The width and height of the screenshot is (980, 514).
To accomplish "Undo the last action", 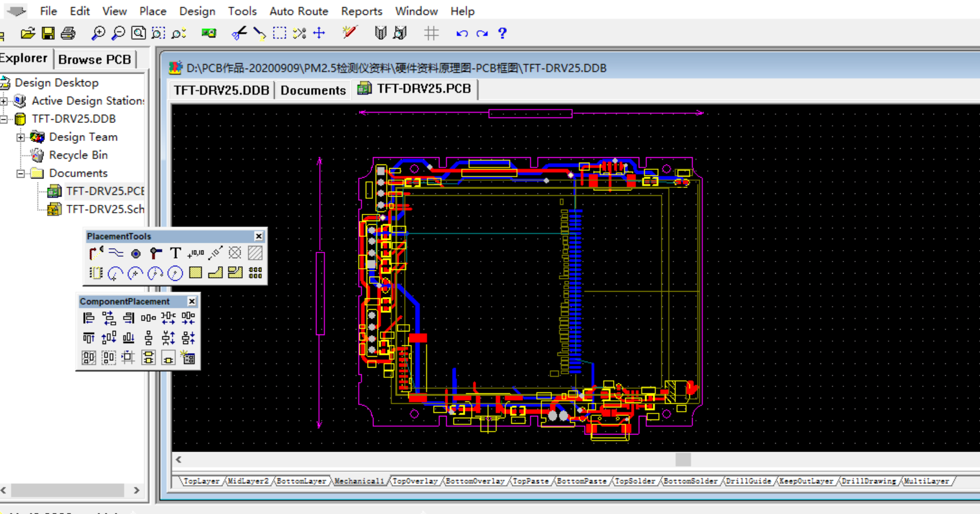I will click(x=462, y=33).
